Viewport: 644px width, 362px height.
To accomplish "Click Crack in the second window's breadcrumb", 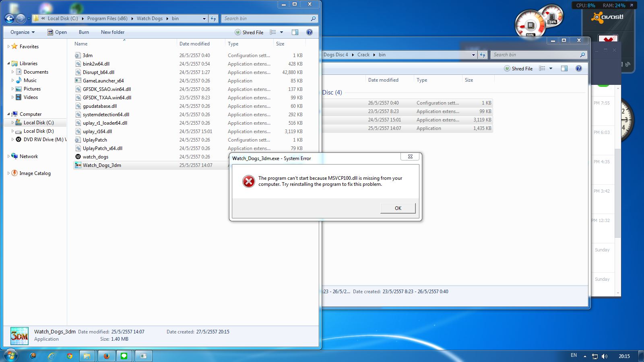I will tap(363, 55).
